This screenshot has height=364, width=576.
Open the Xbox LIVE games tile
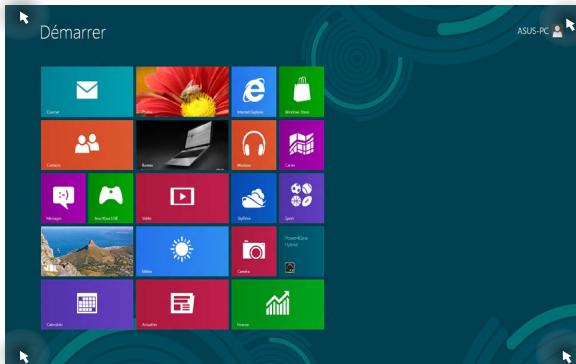click(x=111, y=198)
